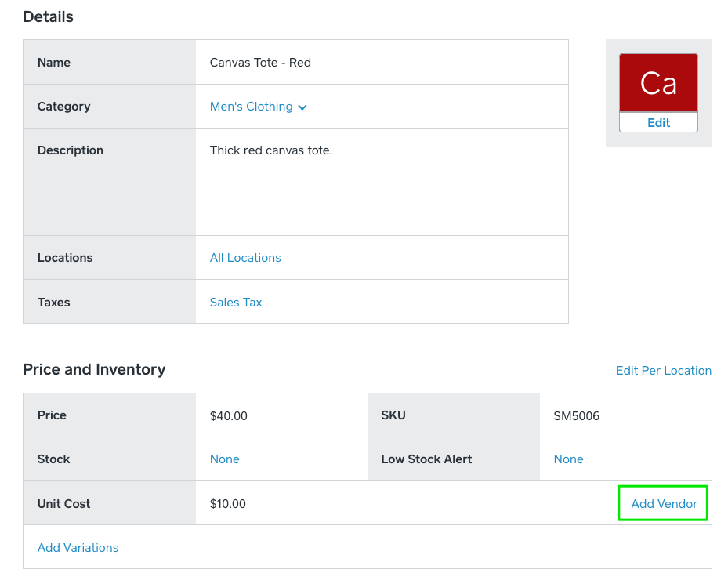Click the Unit Cost label
This screenshot has height=580, width=728.
pos(64,504)
